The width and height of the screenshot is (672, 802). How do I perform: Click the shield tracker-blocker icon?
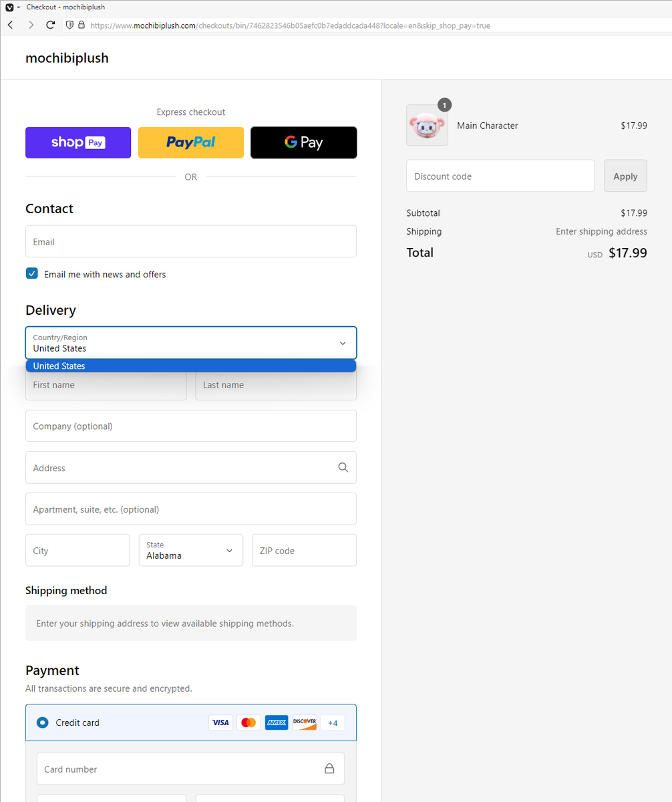pyautogui.click(x=69, y=25)
